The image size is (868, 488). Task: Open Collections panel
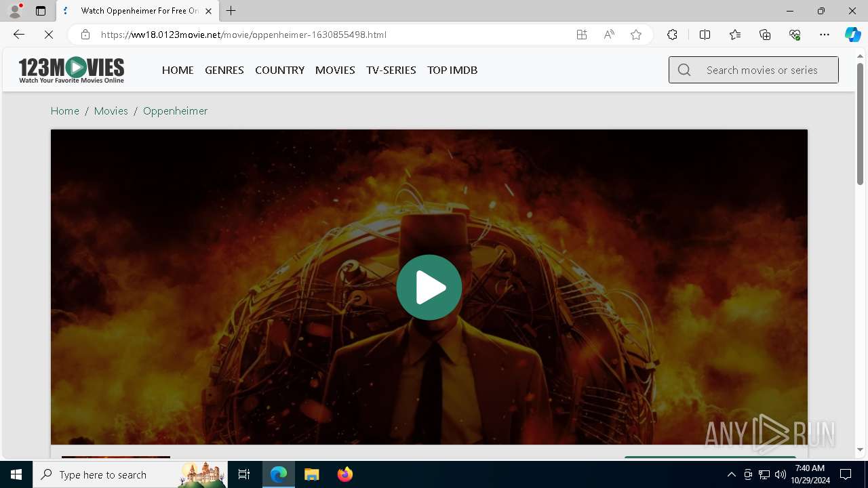pyautogui.click(x=765, y=35)
